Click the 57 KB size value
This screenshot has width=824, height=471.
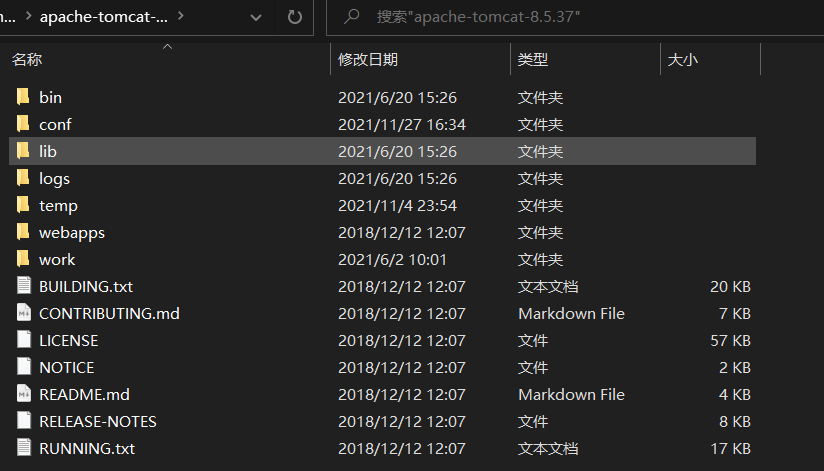[730, 341]
